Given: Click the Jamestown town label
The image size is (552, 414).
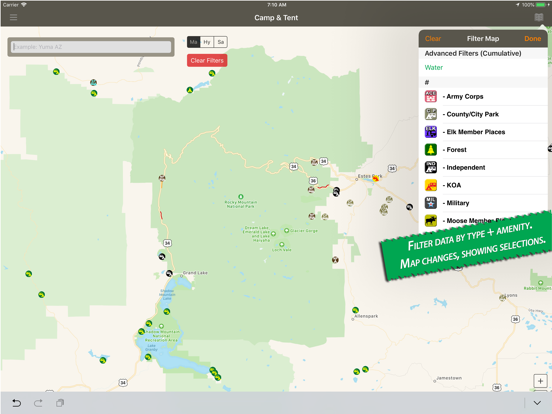Looking at the screenshot, I should point(449,378).
